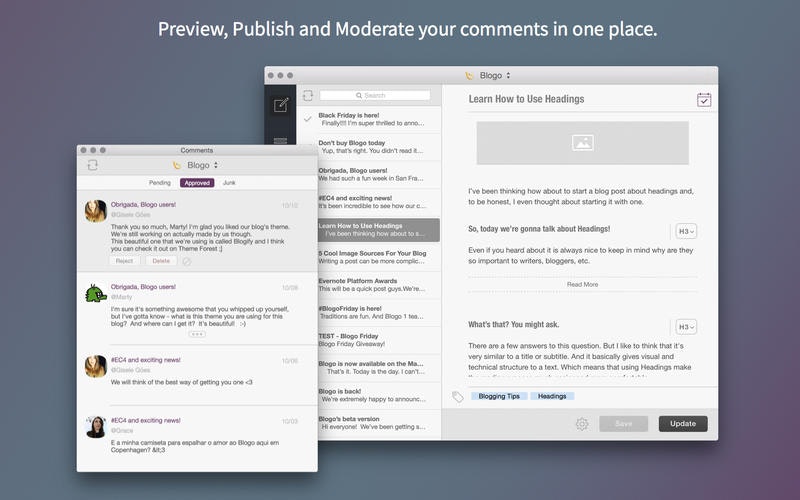The height and width of the screenshot is (500, 800).
Task: Click the Search field in post list
Action: click(x=374, y=95)
